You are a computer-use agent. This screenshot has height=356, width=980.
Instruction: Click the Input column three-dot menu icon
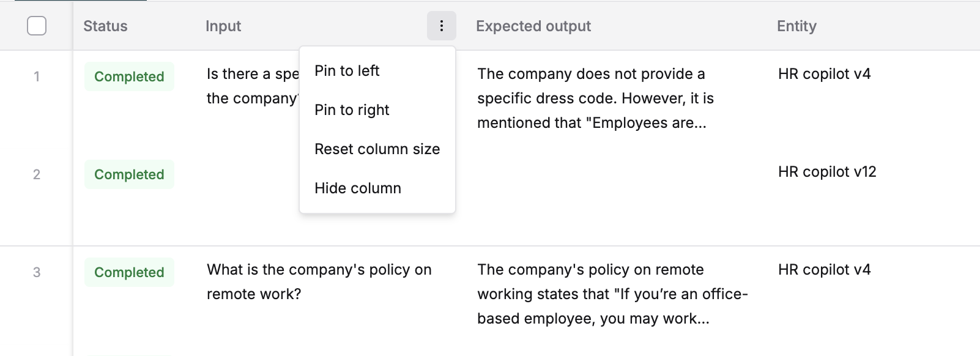pos(441,26)
